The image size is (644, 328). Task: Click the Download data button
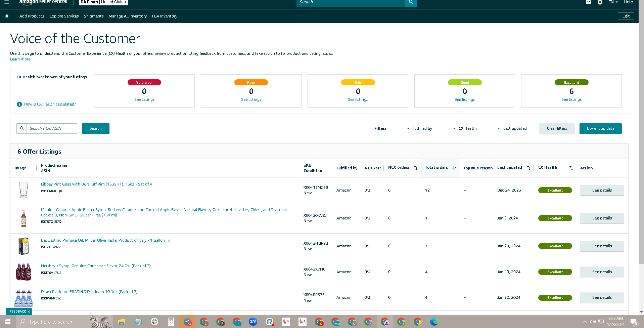point(601,128)
